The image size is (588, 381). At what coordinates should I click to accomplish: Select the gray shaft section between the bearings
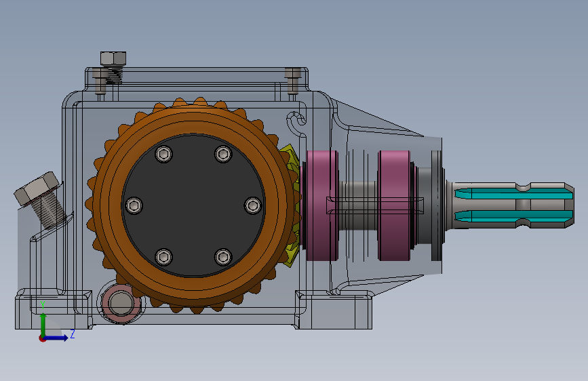[x=359, y=205]
